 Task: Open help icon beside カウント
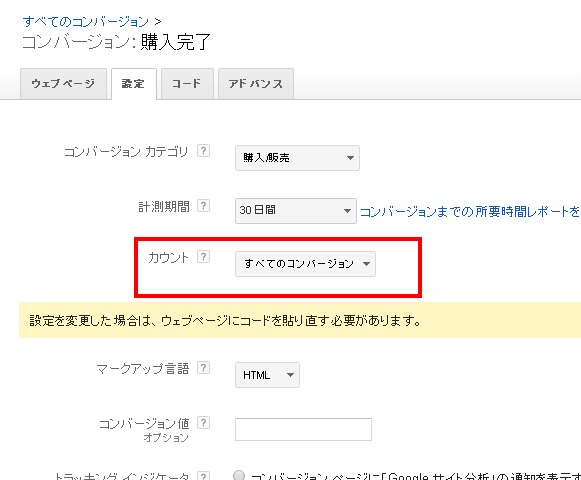pyautogui.click(x=203, y=256)
